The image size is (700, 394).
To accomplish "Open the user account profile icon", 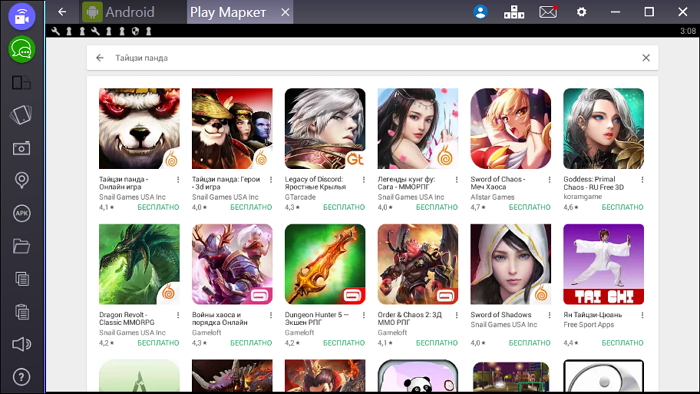I will (480, 12).
